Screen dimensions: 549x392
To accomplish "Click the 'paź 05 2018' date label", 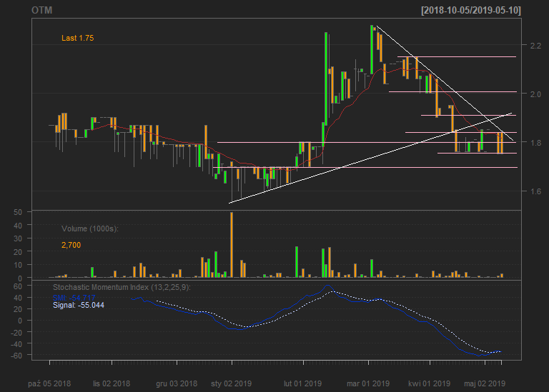I will [49, 383].
